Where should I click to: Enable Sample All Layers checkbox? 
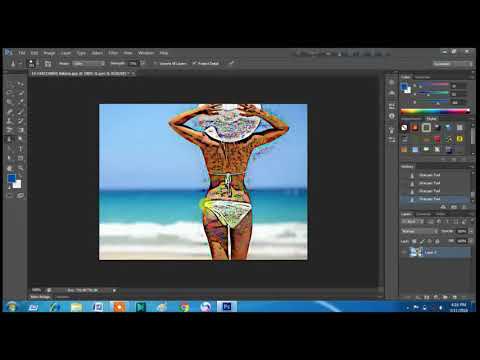click(155, 63)
